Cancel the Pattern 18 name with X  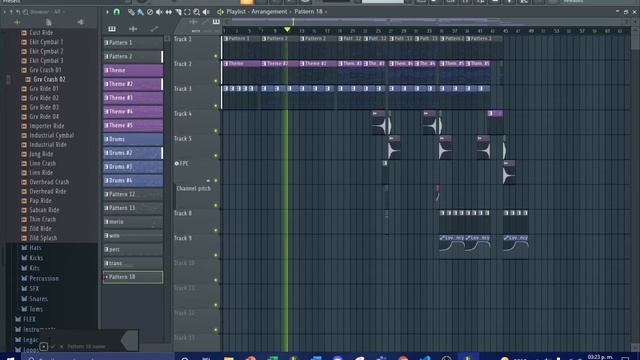[x=62, y=347]
